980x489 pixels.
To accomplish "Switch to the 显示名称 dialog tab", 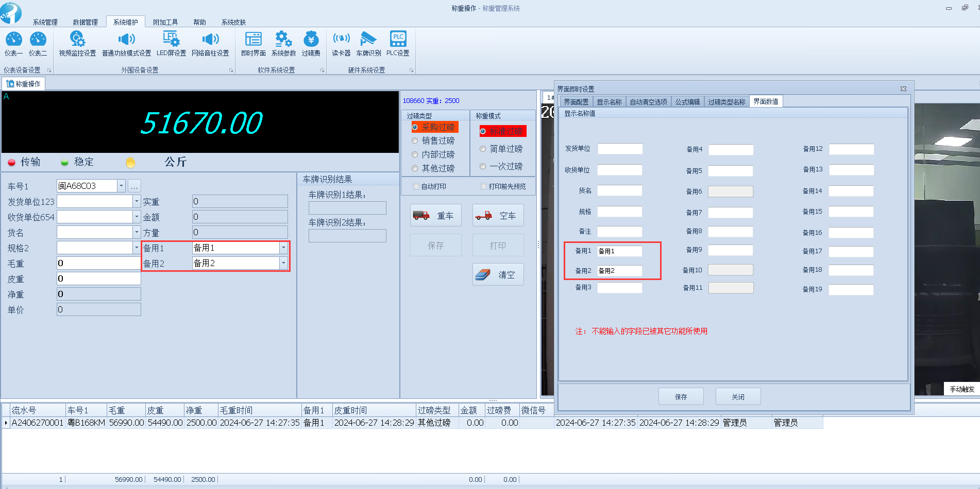I will click(609, 102).
